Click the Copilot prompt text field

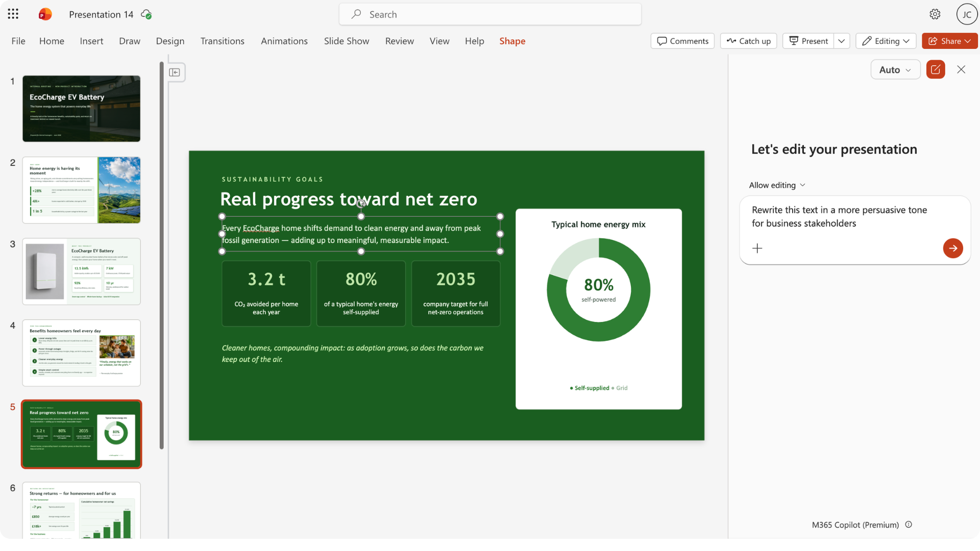tap(854, 217)
